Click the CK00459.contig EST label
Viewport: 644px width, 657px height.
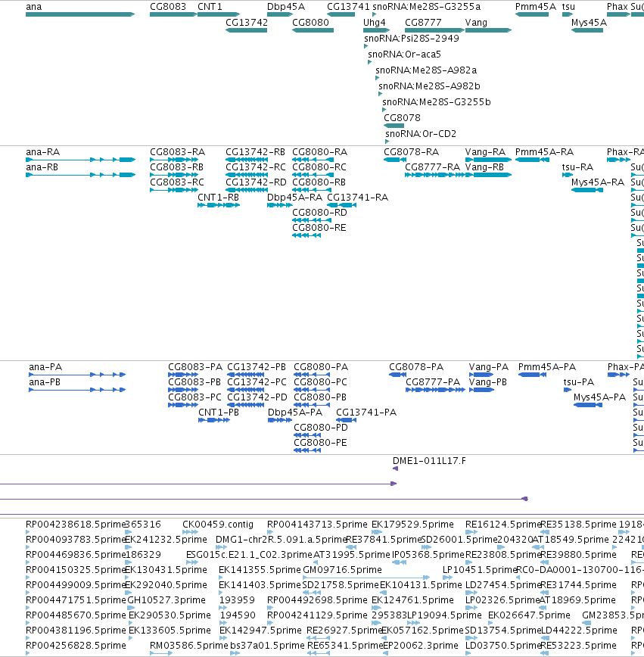217,525
